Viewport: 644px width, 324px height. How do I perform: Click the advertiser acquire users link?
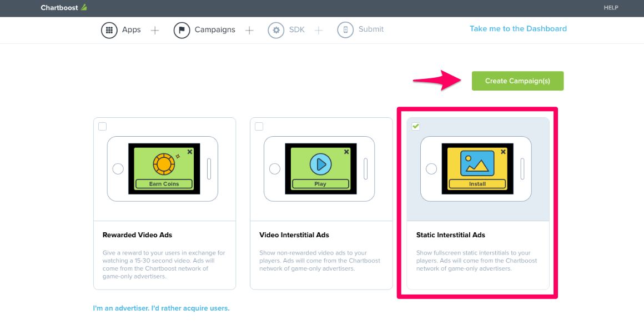[x=161, y=307]
